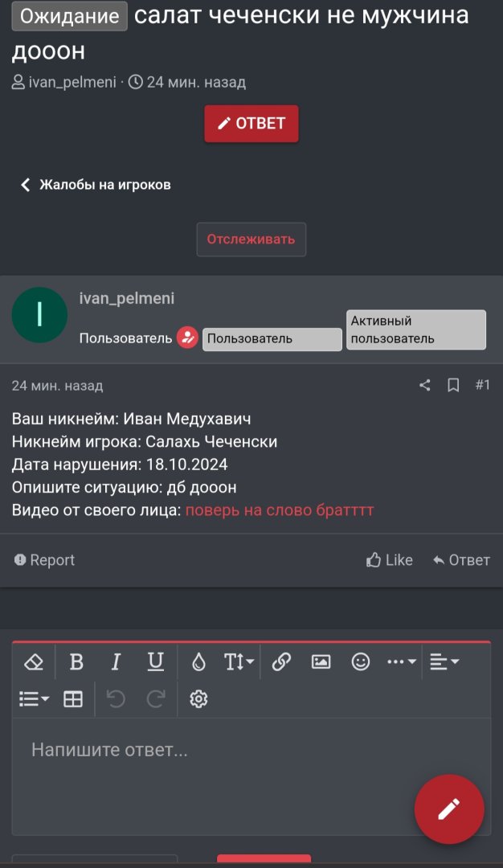The width and height of the screenshot is (503, 868).
Task: Click the insert image icon
Action: [x=321, y=661]
